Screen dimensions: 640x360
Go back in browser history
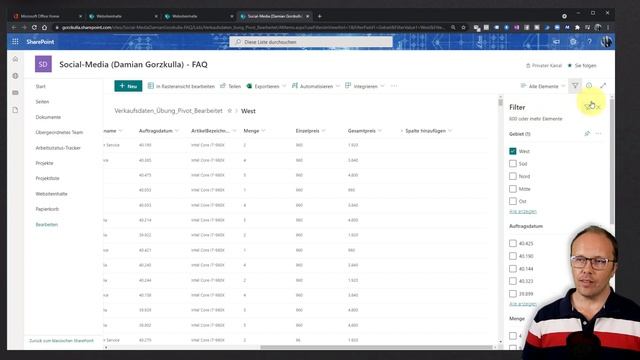14,27
